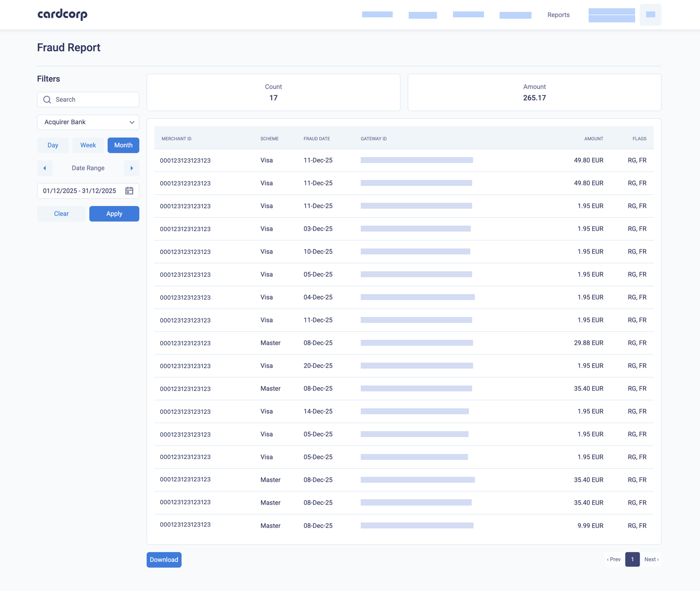The width and height of the screenshot is (700, 591).
Task: Click the Clear filters control
Action: [x=61, y=213]
